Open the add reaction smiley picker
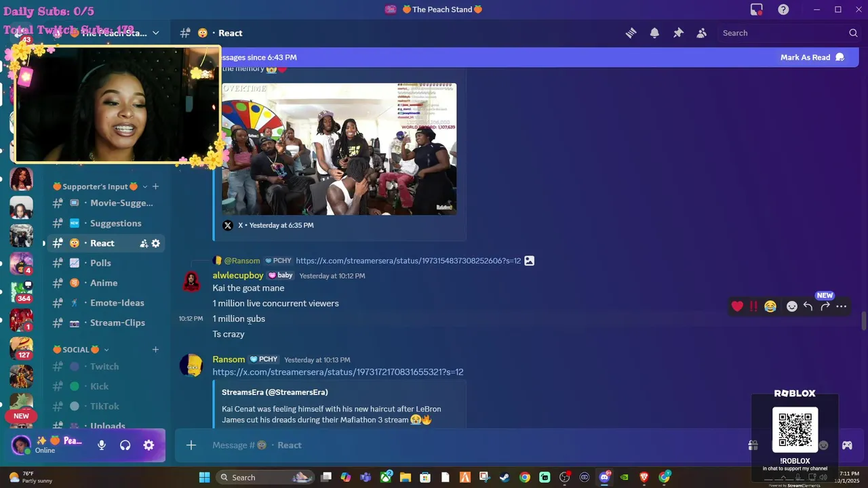This screenshot has height=488, width=868. [x=791, y=306]
